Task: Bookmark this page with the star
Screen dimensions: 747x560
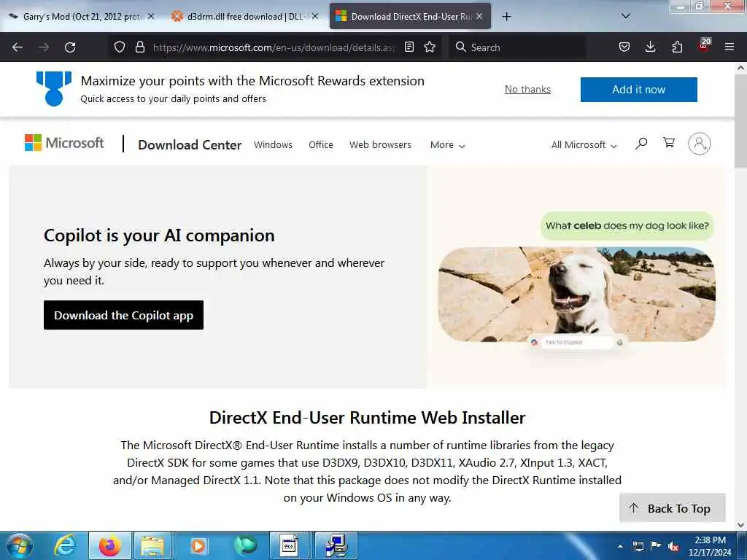Action: tap(430, 47)
